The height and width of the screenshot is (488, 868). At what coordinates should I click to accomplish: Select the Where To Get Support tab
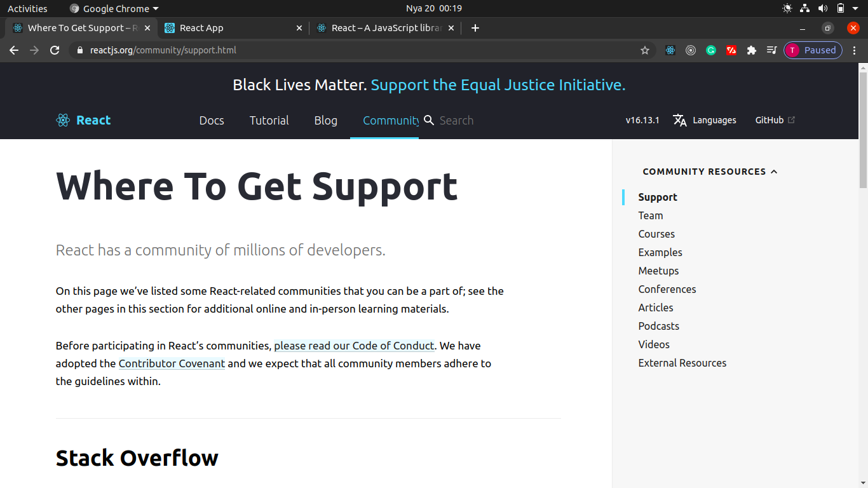click(x=81, y=28)
